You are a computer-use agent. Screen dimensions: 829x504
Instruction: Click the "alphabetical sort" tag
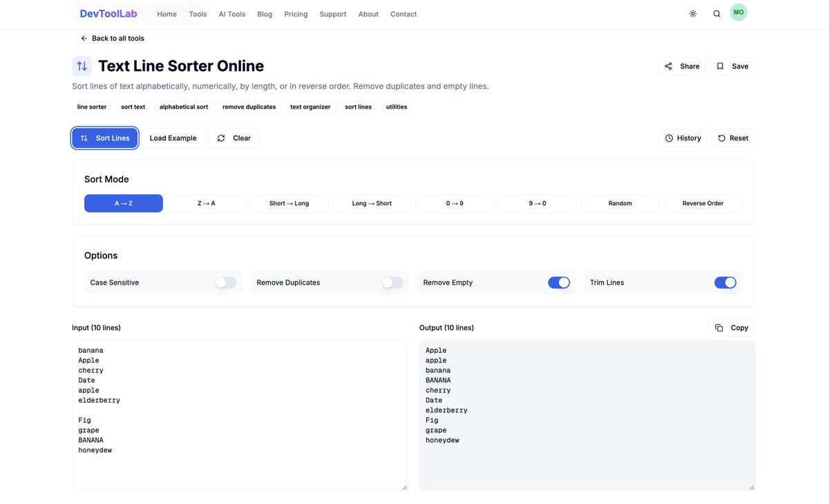[184, 107]
